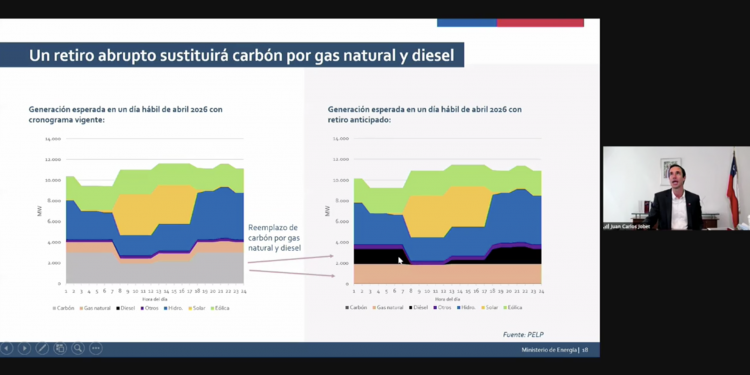
Task: Click the 'Ministerio de Energía' footer text
Action: [549, 350]
